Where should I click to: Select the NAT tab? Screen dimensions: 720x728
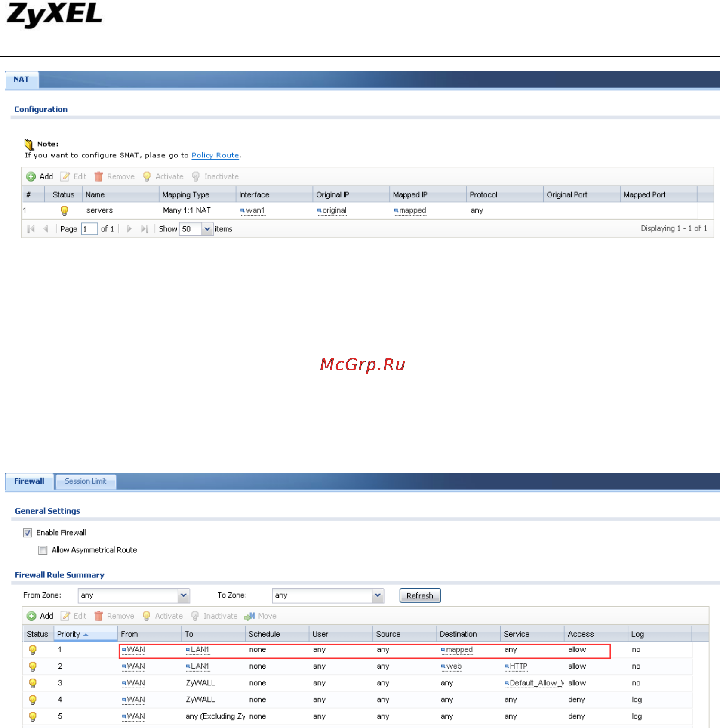coord(21,80)
